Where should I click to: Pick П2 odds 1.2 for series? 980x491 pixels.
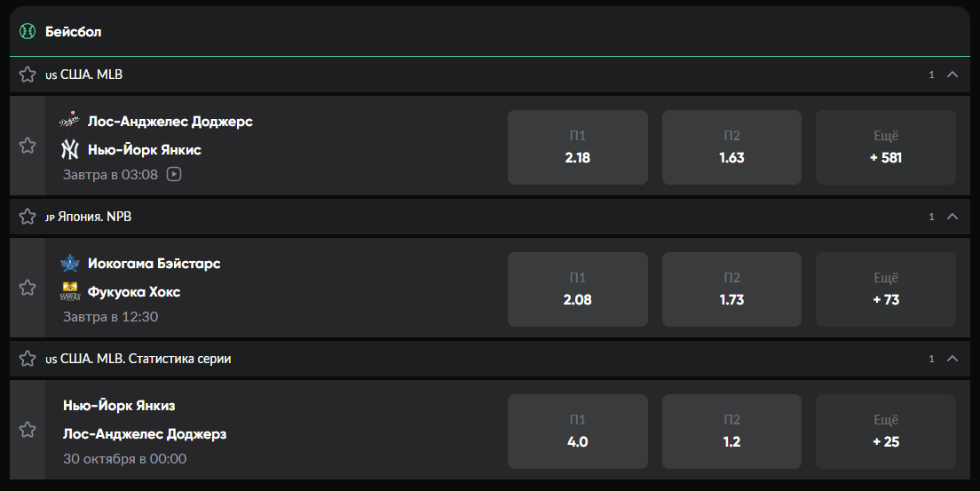pos(731,432)
